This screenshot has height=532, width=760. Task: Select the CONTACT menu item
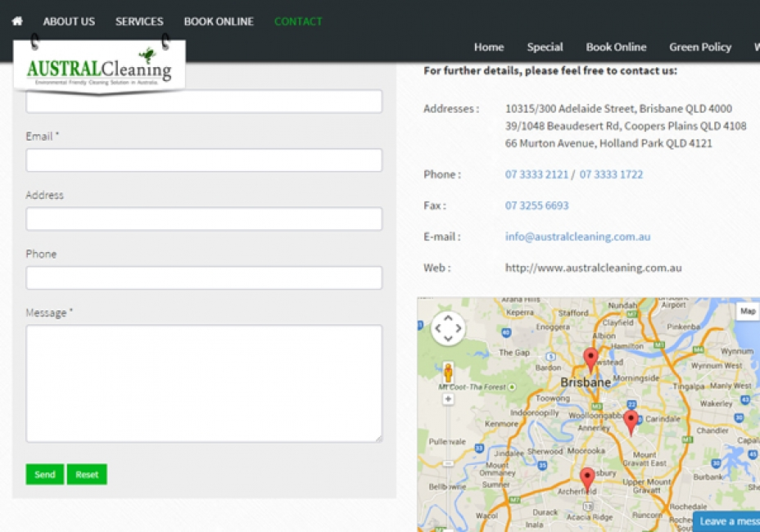298,21
